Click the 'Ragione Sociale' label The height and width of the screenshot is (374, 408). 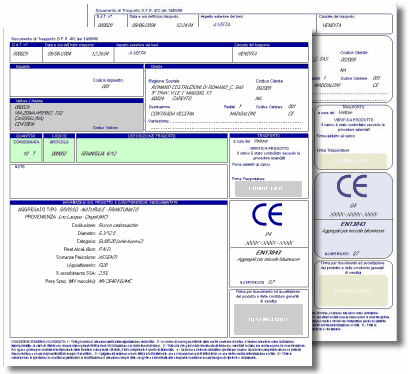pos(164,81)
